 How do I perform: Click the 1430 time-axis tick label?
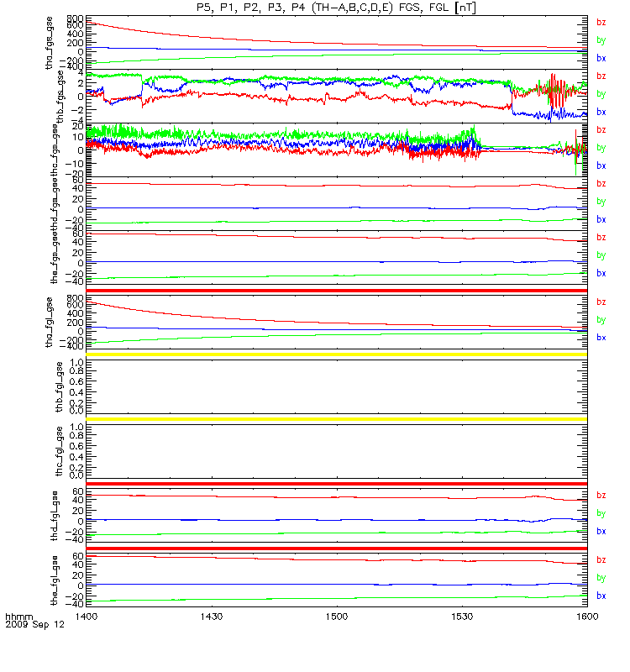tap(212, 617)
